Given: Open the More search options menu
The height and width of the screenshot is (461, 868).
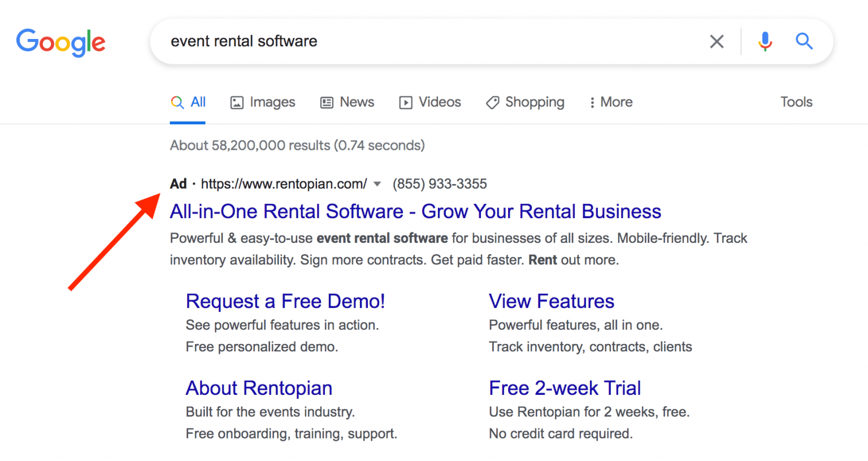Looking at the screenshot, I should click(611, 102).
